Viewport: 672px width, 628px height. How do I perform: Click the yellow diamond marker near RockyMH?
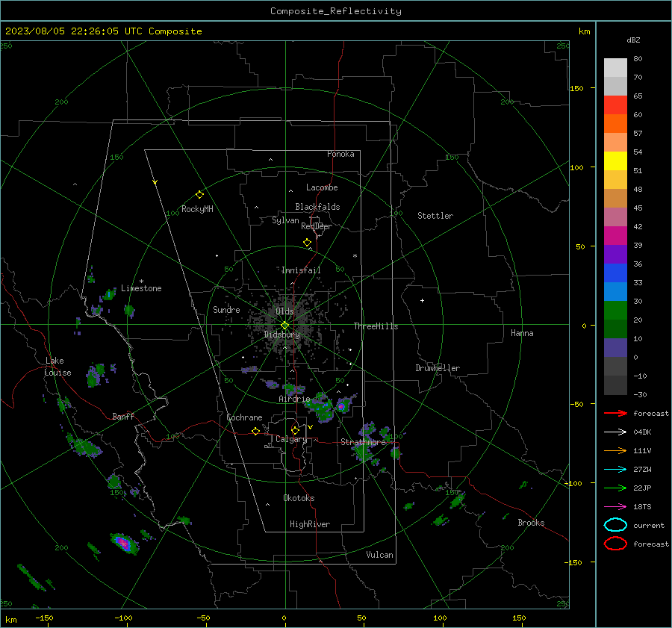click(199, 195)
